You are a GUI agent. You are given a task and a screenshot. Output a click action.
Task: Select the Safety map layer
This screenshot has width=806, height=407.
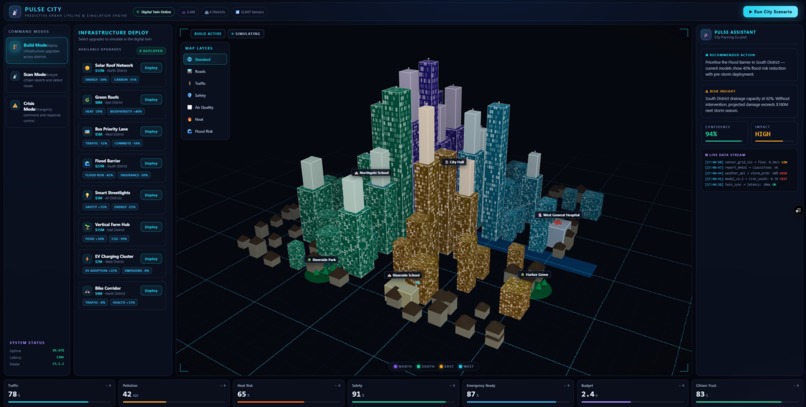205,95
